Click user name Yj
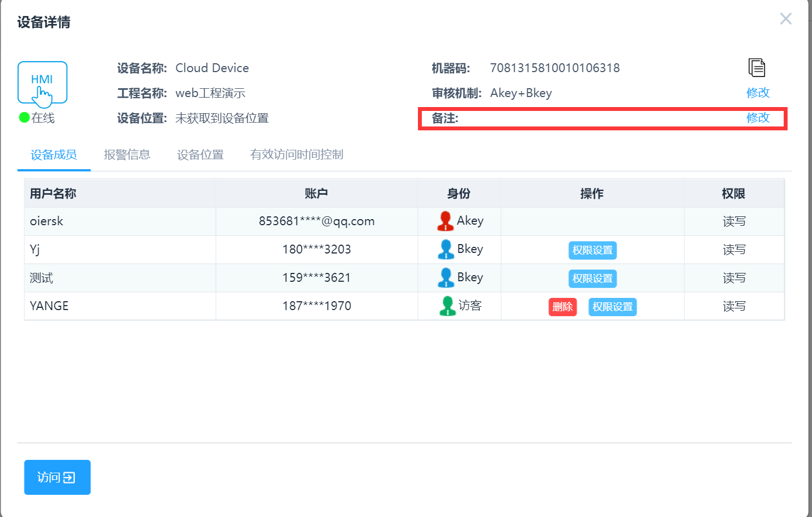Screen dimensions: 812x517 [35, 250]
